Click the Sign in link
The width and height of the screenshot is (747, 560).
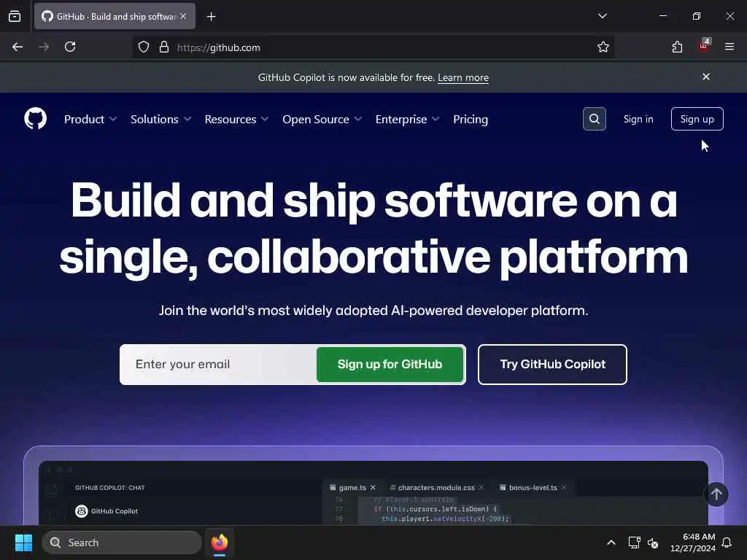point(638,119)
